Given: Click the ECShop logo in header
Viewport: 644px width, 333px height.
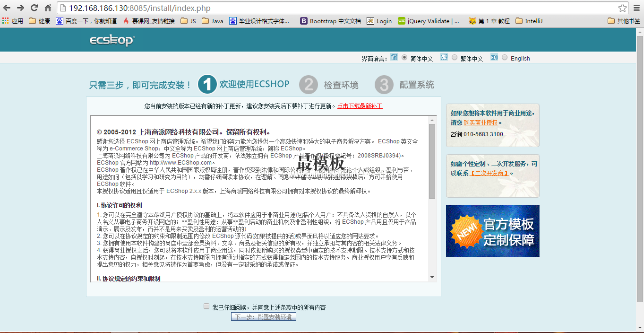Looking at the screenshot, I should coord(112,40).
